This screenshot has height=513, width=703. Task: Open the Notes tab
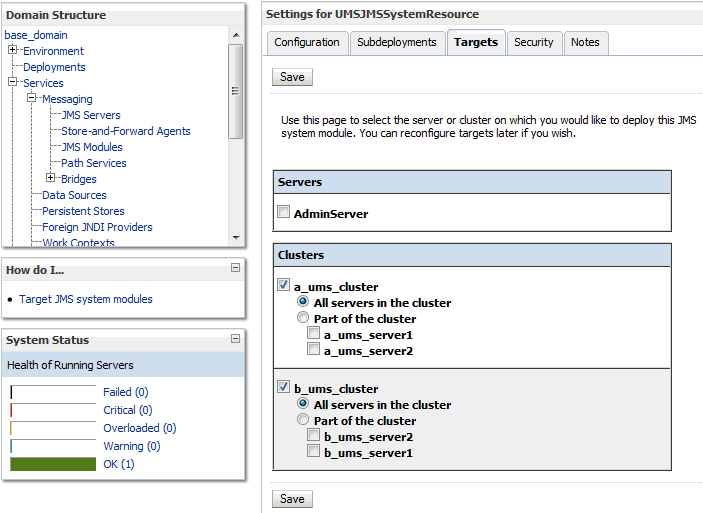(x=586, y=43)
